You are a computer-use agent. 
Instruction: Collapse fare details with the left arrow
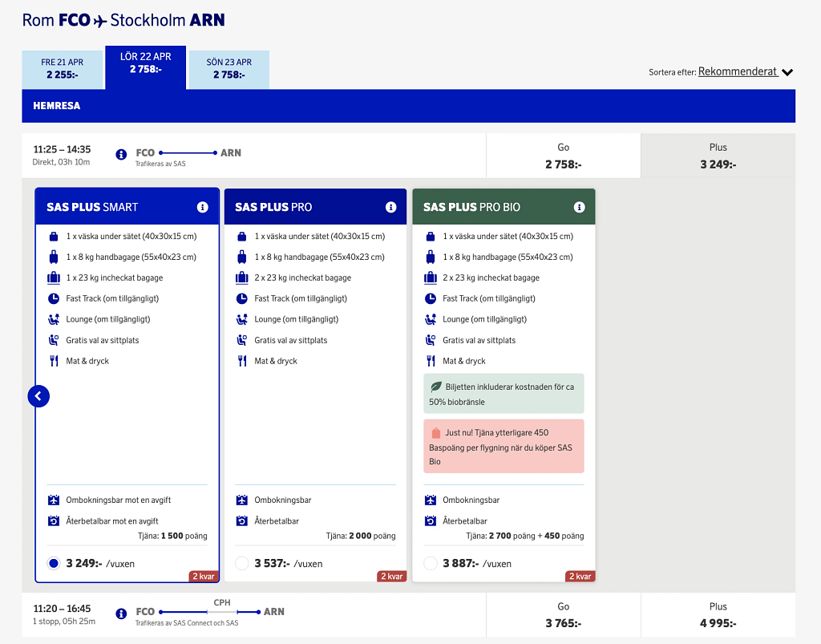38,395
